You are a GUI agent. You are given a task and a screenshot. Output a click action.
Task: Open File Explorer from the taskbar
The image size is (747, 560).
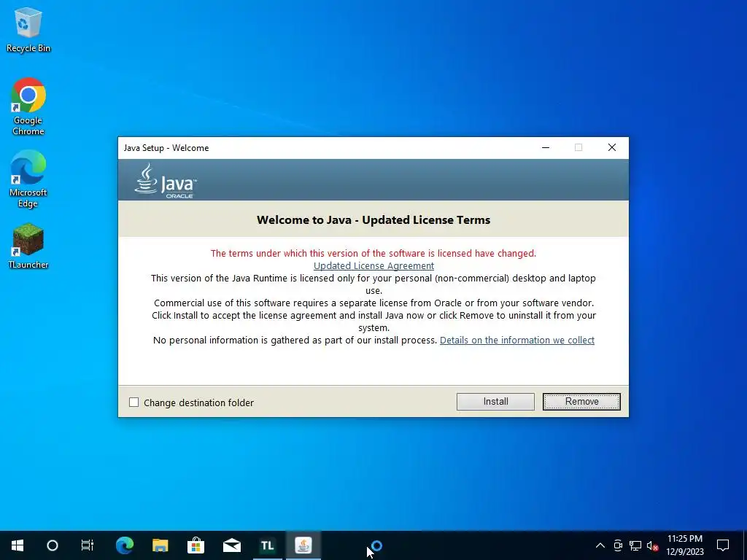[x=160, y=545]
